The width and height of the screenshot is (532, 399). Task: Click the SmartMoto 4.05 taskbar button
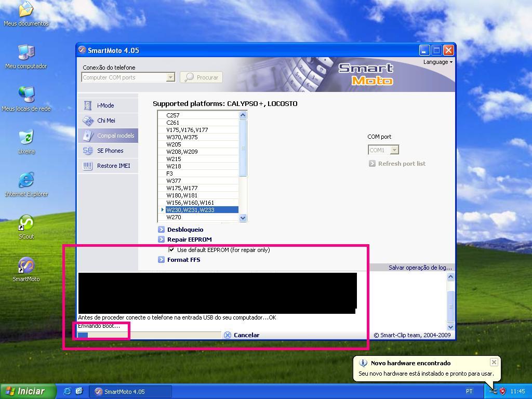point(130,392)
